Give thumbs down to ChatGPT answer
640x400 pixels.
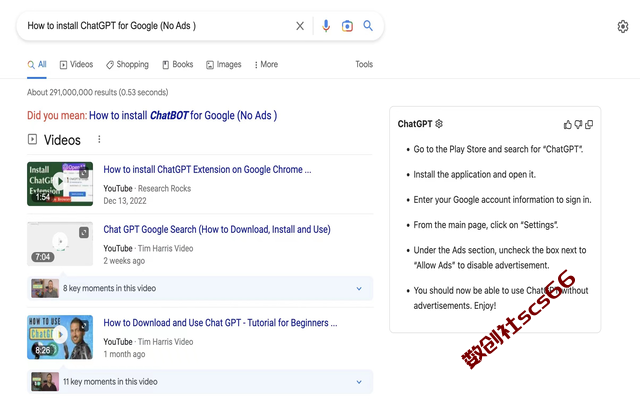pyautogui.click(x=578, y=124)
